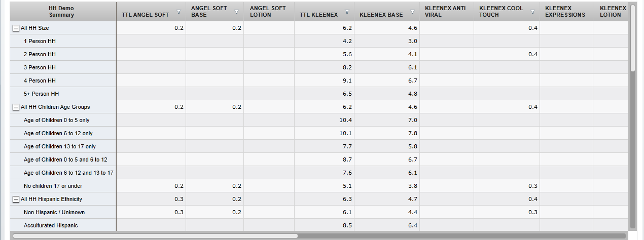Open filter icon on KLEENEX COOL TOUCH column

tap(532, 12)
